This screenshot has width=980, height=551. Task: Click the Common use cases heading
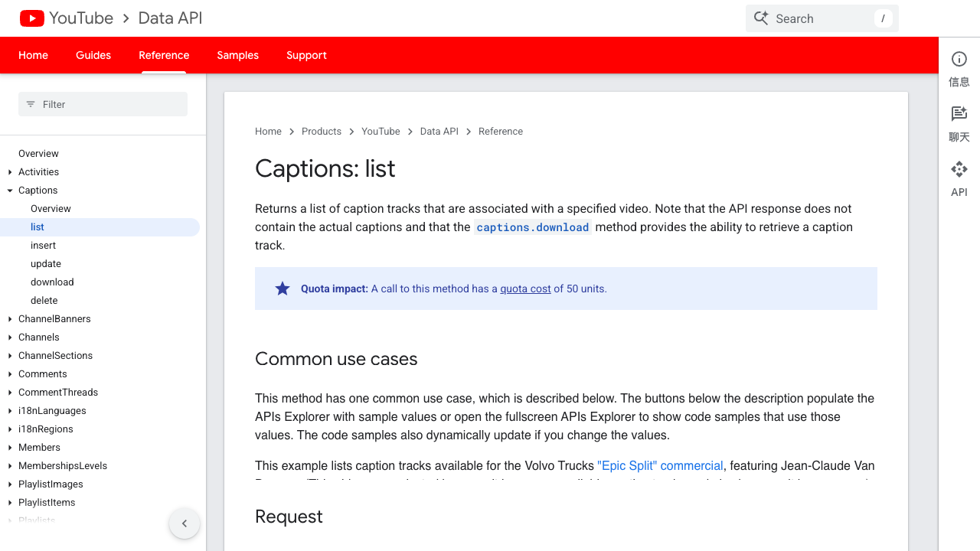pyautogui.click(x=336, y=359)
